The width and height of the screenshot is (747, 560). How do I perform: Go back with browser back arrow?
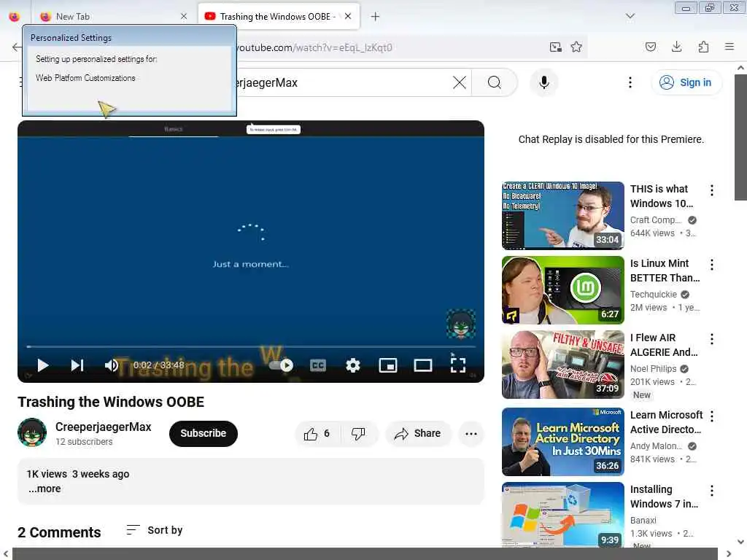tap(17, 47)
